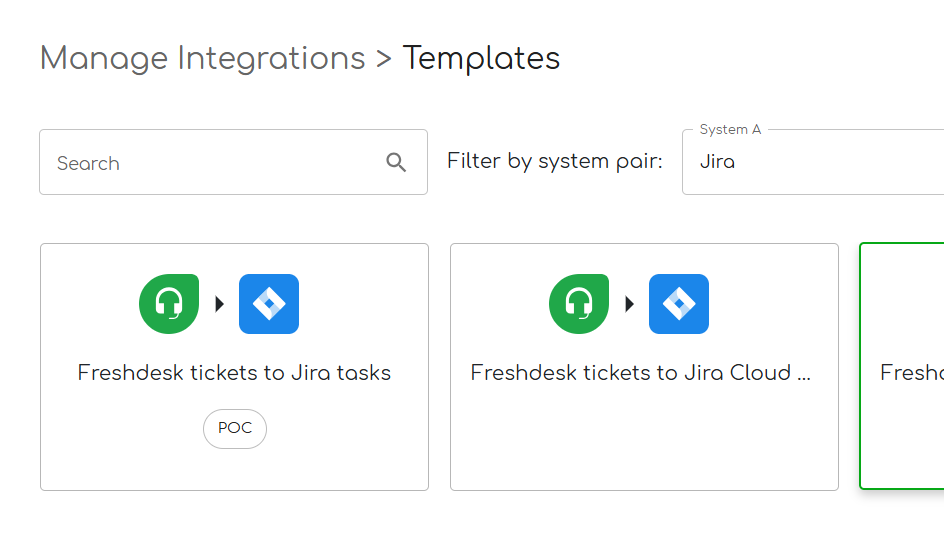Click Jira logo icon in Jira Cloud card
Screen dimensions: 944x537
679,304
